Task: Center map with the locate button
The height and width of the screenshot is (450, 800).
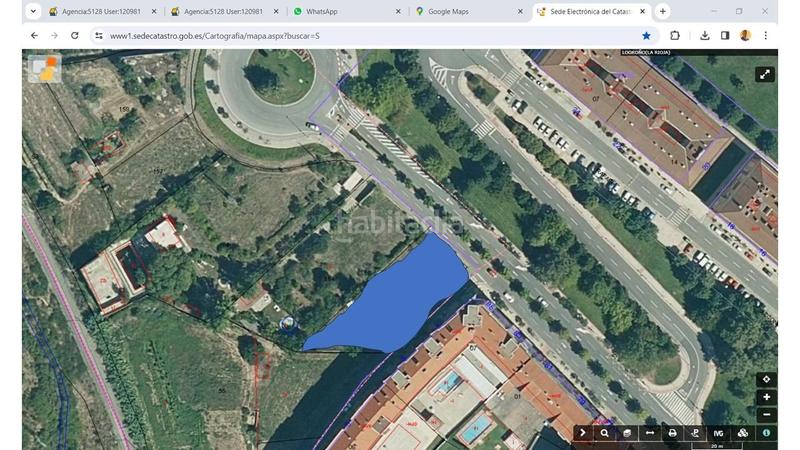Action: tap(766, 380)
